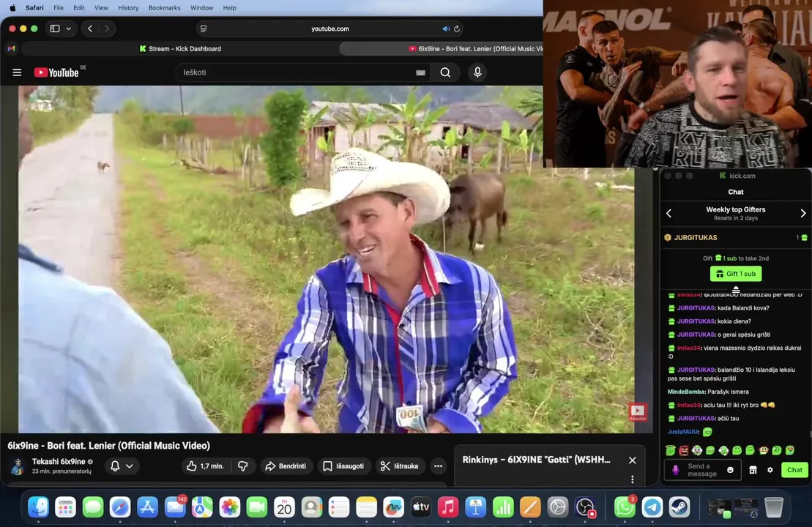812x527 pixels.
Task: Open Launchpad from the Dock
Action: pyautogui.click(x=66, y=507)
